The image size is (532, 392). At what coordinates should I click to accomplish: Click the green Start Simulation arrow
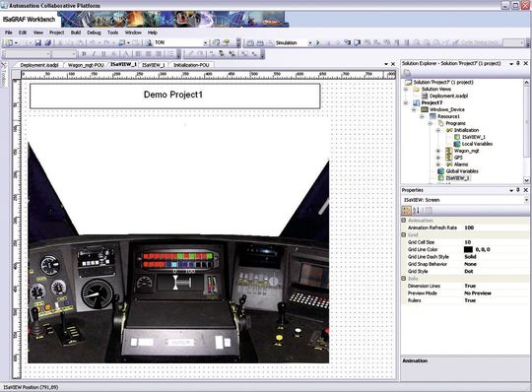click(x=318, y=42)
